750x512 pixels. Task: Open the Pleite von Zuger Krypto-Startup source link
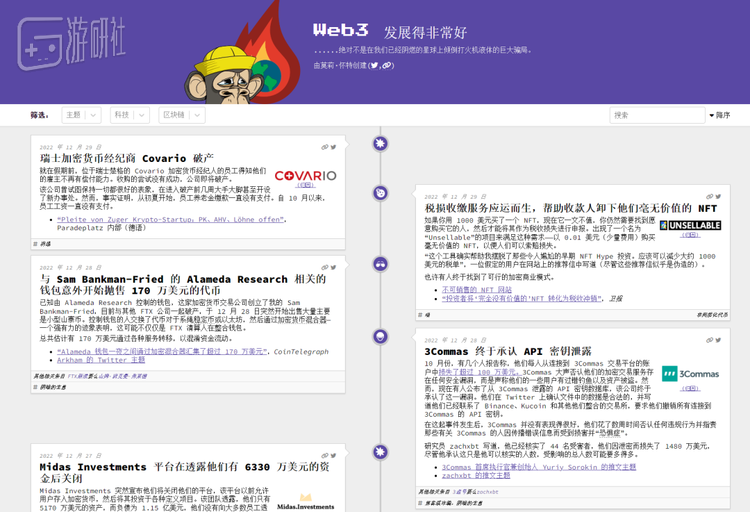coord(171,220)
